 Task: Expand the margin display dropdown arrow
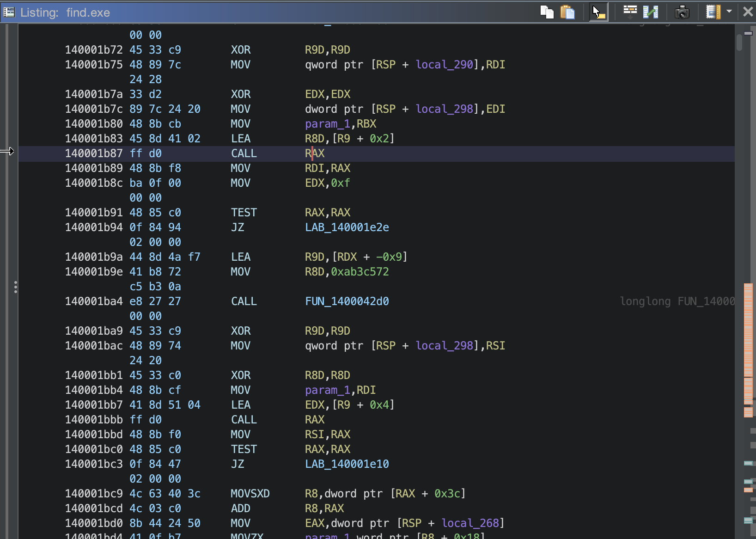[x=729, y=11]
